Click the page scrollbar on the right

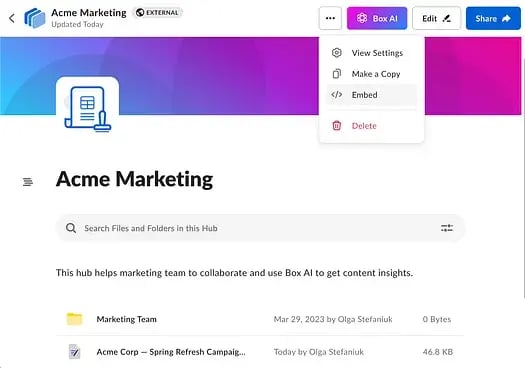(523, 177)
